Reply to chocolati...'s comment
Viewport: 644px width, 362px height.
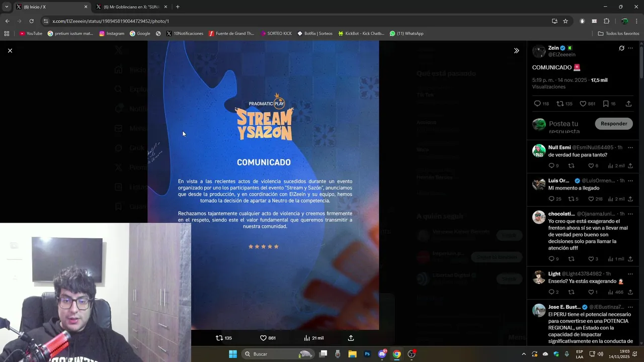tap(553, 259)
